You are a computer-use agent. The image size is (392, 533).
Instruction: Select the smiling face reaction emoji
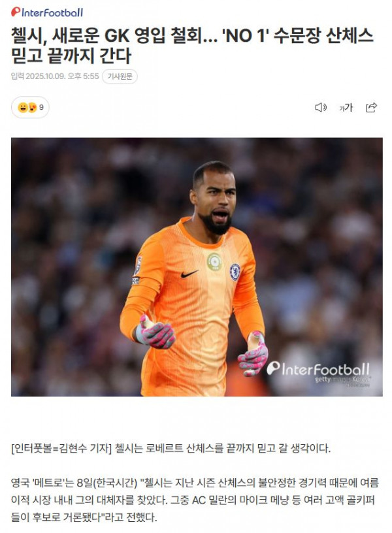coord(23,107)
